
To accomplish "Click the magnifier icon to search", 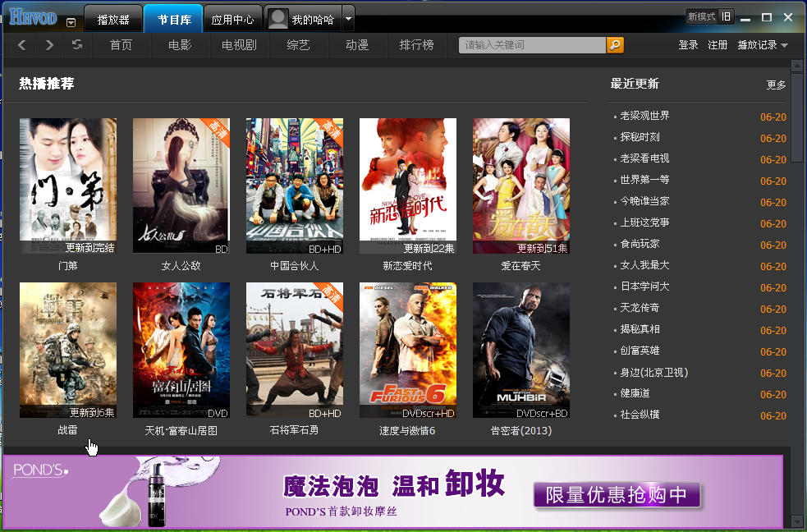I will (x=615, y=45).
